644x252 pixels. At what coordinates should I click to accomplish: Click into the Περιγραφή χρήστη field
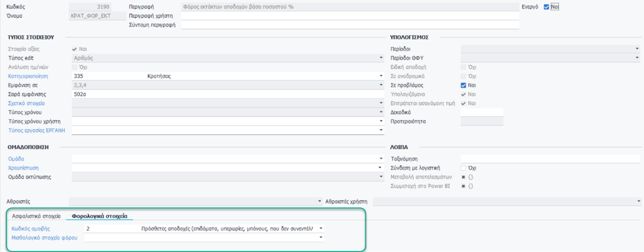349,16
